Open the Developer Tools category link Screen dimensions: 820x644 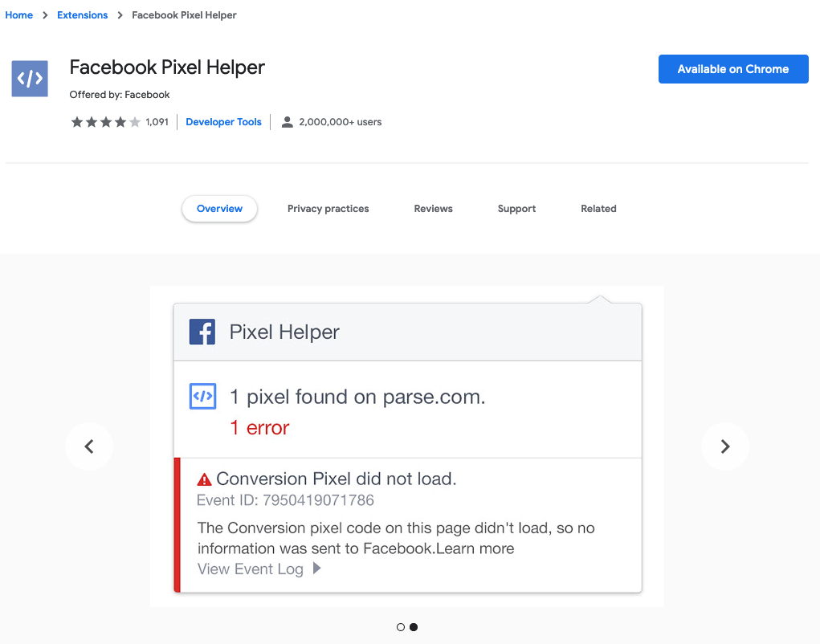pos(223,122)
